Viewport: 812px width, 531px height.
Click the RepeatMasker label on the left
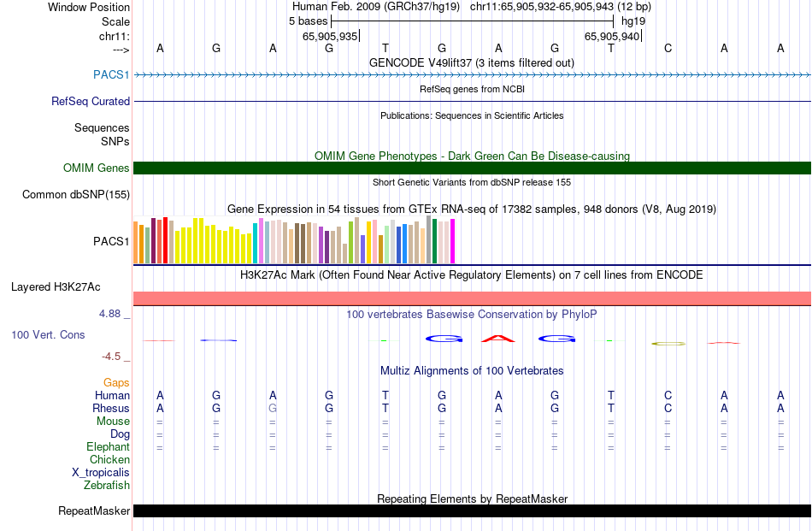94,510
